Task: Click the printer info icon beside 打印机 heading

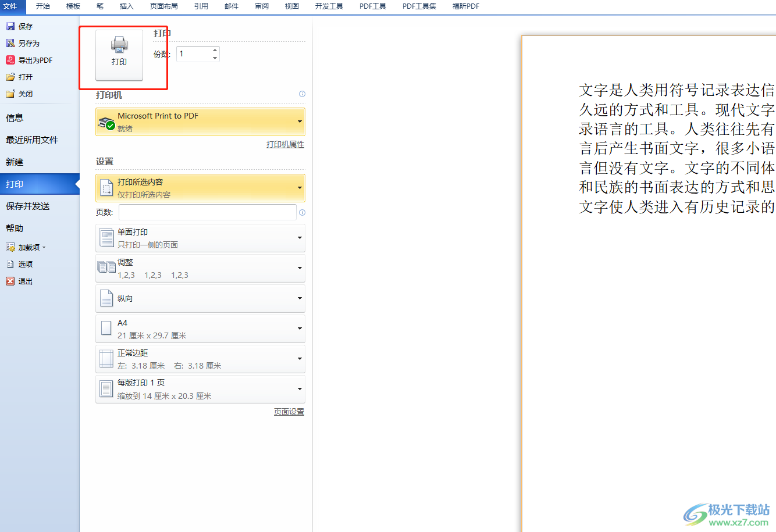Action: 302,94
